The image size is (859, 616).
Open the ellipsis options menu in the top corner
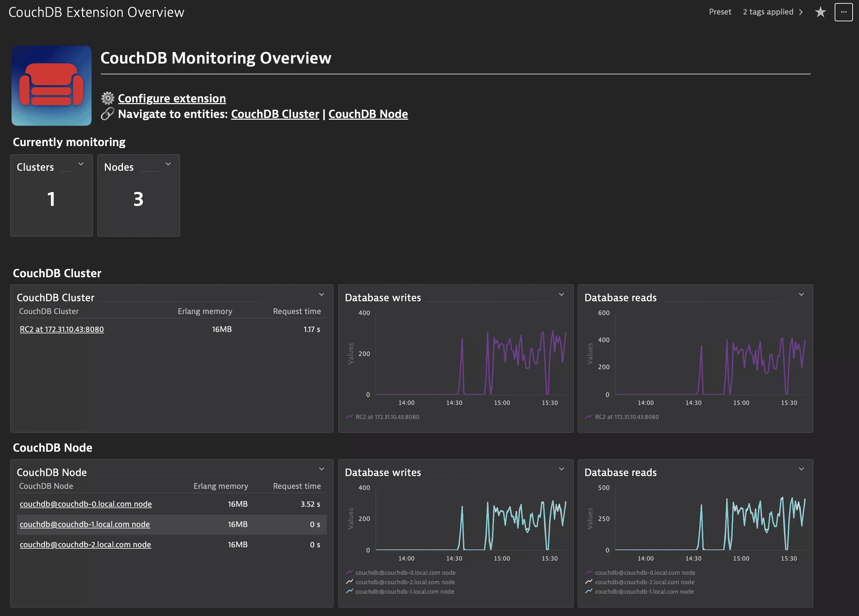tap(843, 12)
